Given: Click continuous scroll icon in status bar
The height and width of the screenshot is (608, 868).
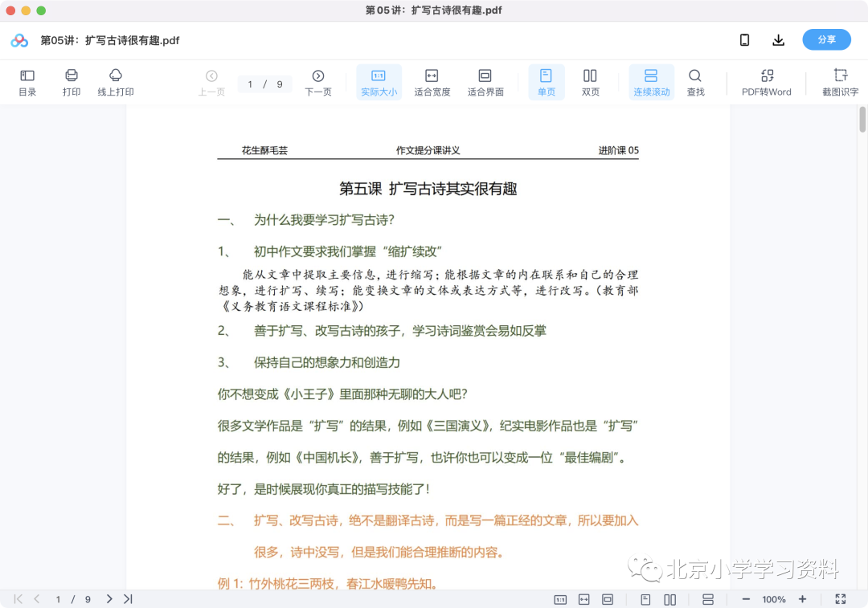Looking at the screenshot, I should 708,600.
